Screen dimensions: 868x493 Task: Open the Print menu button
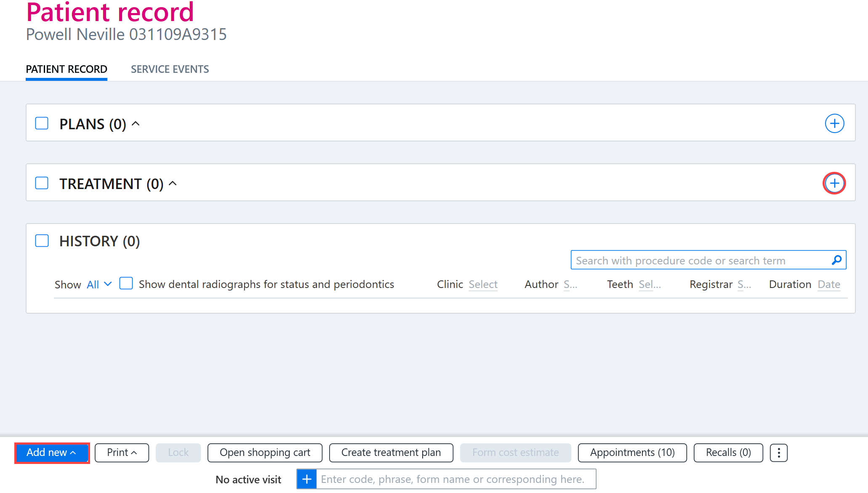122,453
